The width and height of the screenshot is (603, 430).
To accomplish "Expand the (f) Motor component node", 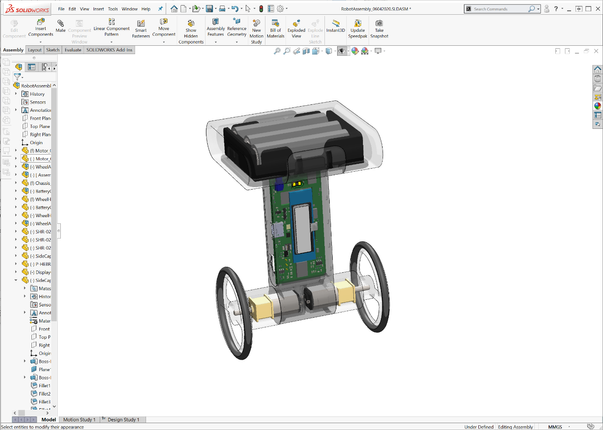I will point(16,150).
